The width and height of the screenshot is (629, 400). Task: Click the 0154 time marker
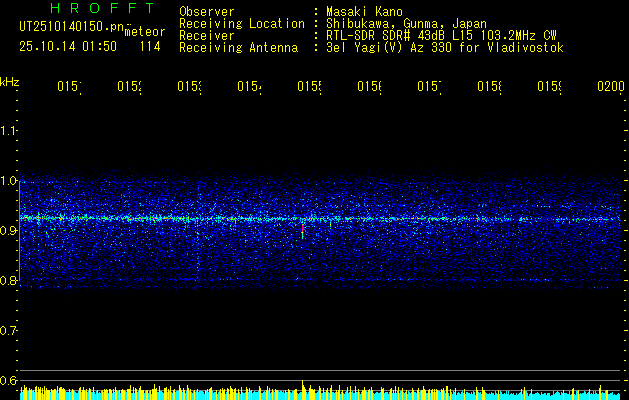[250, 86]
